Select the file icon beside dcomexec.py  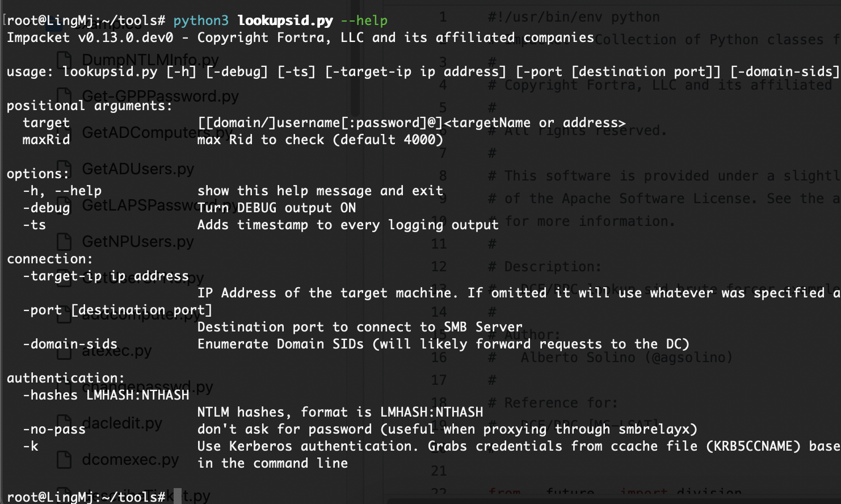pos(64,459)
